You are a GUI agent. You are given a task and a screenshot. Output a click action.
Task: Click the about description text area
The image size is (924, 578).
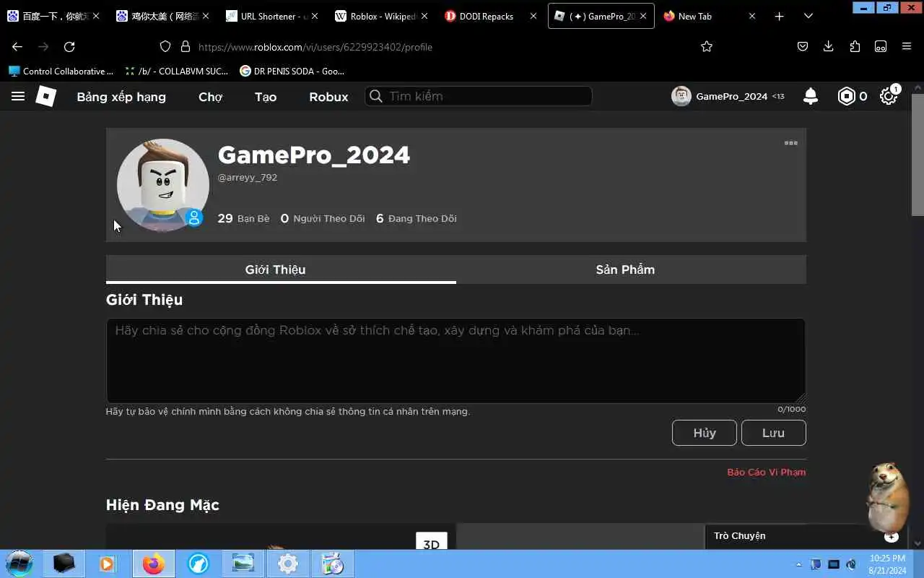(x=456, y=361)
